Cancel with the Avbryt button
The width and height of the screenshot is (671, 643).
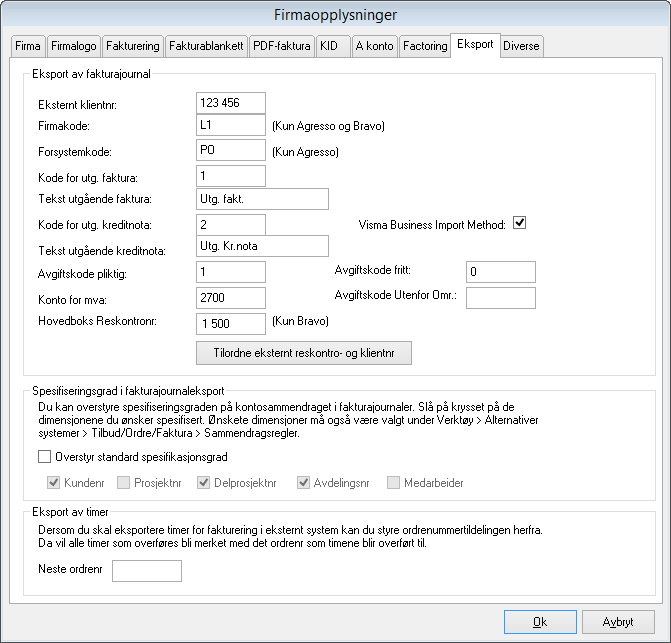(x=618, y=622)
